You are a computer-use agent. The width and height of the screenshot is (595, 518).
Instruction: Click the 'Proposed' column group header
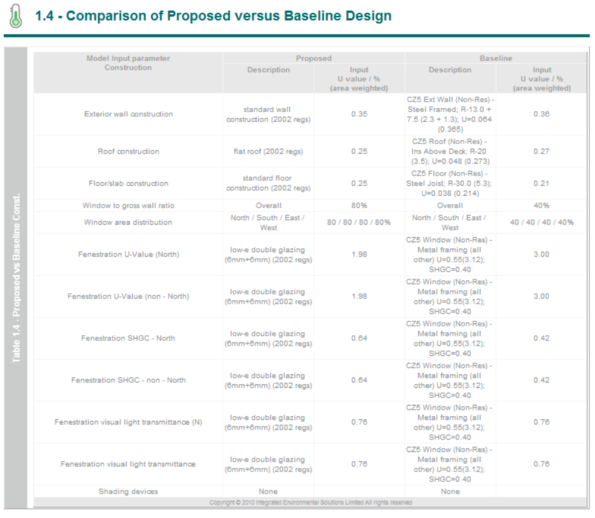click(313, 58)
